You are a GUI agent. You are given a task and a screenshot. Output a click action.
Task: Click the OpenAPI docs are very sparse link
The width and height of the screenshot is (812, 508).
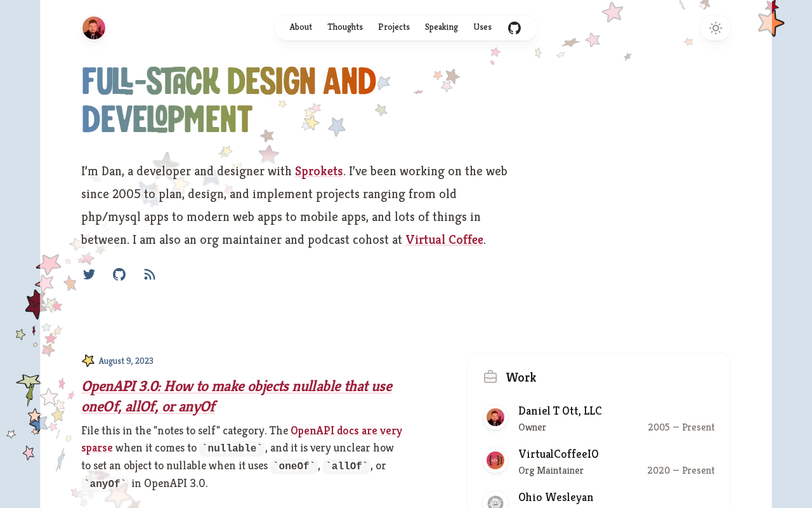(x=242, y=439)
